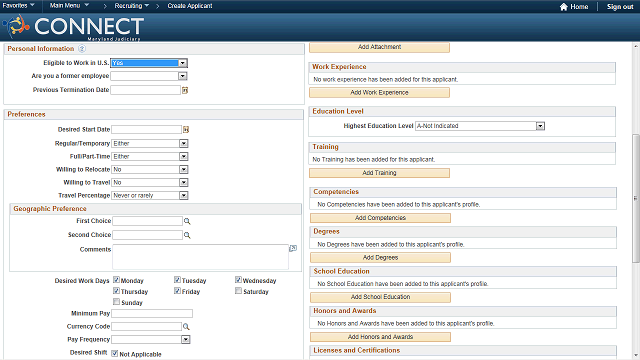This screenshot has width=640, height=360.
Task: Click the Create Applicant breadcrumb
Action: (190, 6)
